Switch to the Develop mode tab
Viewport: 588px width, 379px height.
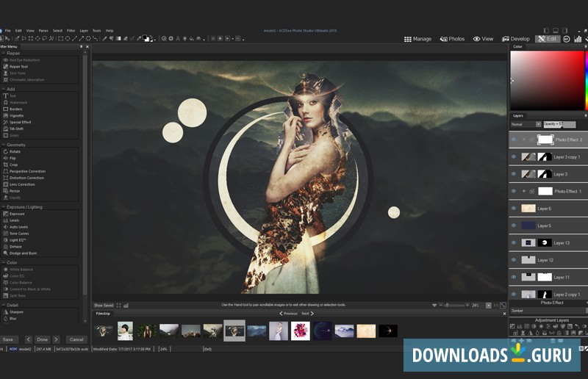pyautogui.click(x=515, y=39)
